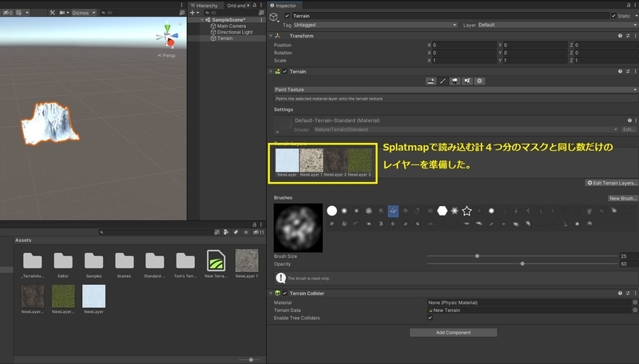Screen dimensions: 639x364
Task: Switch to the Inspector tab
Action: click(284, 6)
